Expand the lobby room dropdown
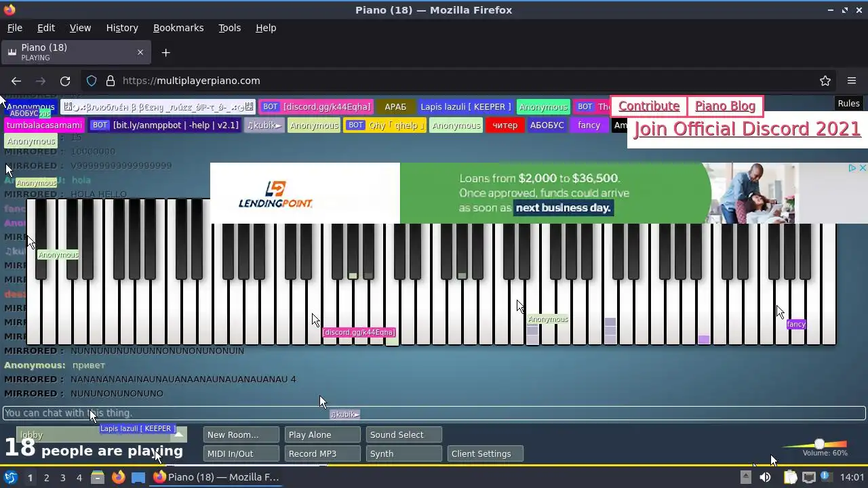Screen dimensions: 868x488 pos(178,434)
